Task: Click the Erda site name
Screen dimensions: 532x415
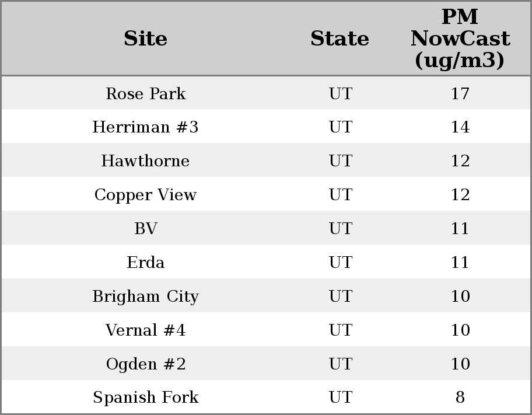Action: click(x=145, y=263)
